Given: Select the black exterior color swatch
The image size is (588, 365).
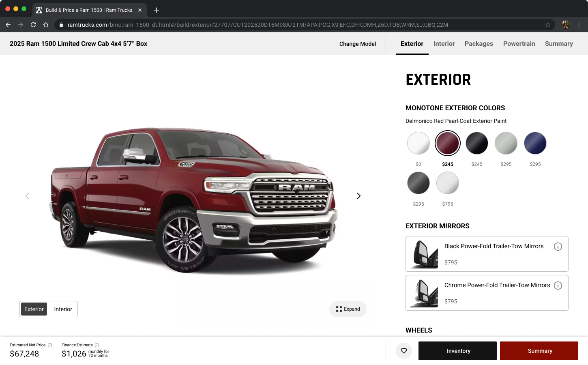Looking at the screenshot, I should (x=477, y=143).
